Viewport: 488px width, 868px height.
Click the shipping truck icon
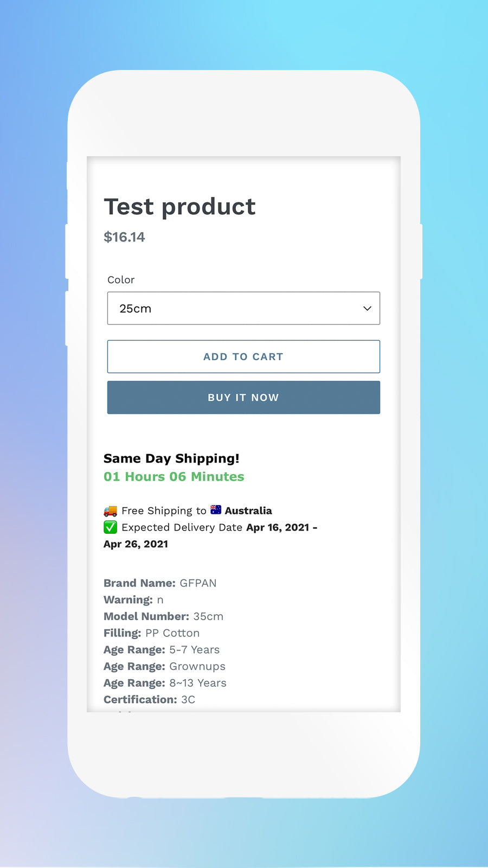coord(110,510)
